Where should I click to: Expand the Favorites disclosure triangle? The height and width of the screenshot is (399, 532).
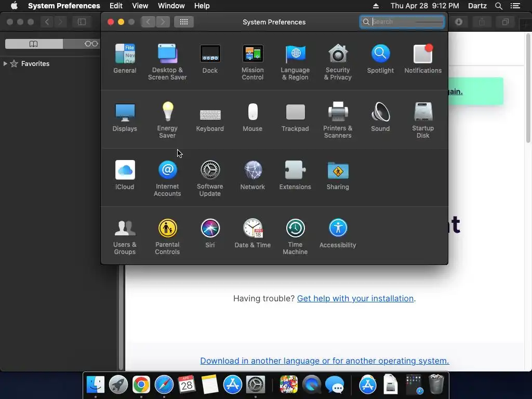click(5, 63)
